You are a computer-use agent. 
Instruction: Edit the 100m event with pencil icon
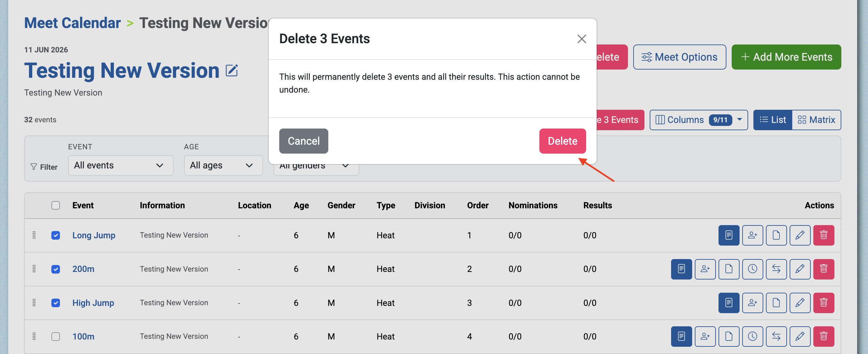pos(800,336)
